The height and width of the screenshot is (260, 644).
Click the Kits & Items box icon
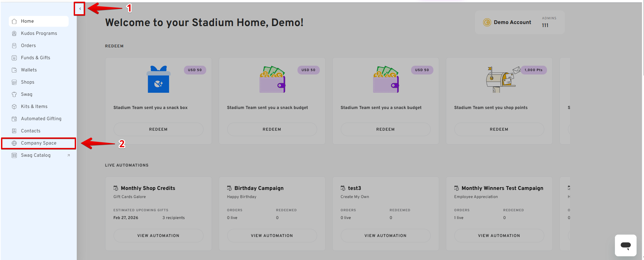coord(14,107)
